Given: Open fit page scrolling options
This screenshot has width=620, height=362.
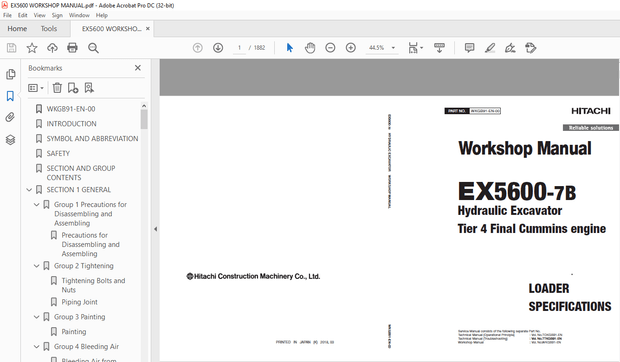Looking at the screenshot, I should coord(415,48).
